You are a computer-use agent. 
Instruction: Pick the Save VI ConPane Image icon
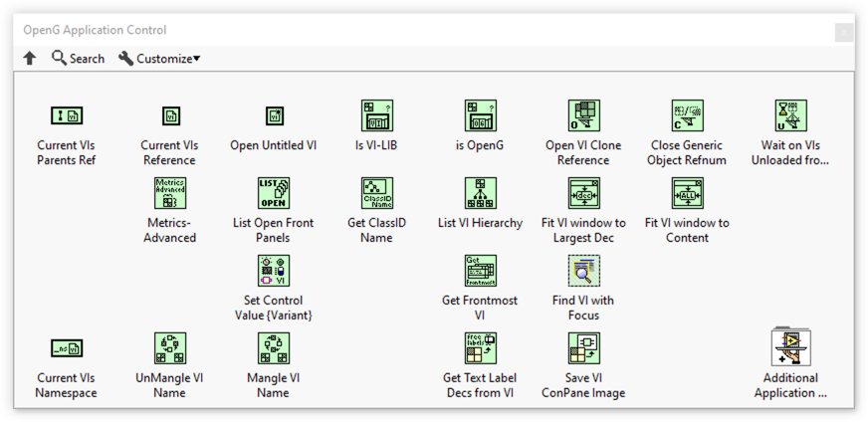pos(583,348)
